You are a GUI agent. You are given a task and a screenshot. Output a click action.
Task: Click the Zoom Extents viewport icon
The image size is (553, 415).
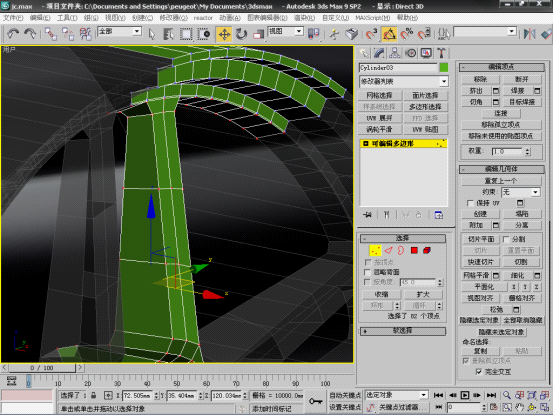tap(532, 395)
